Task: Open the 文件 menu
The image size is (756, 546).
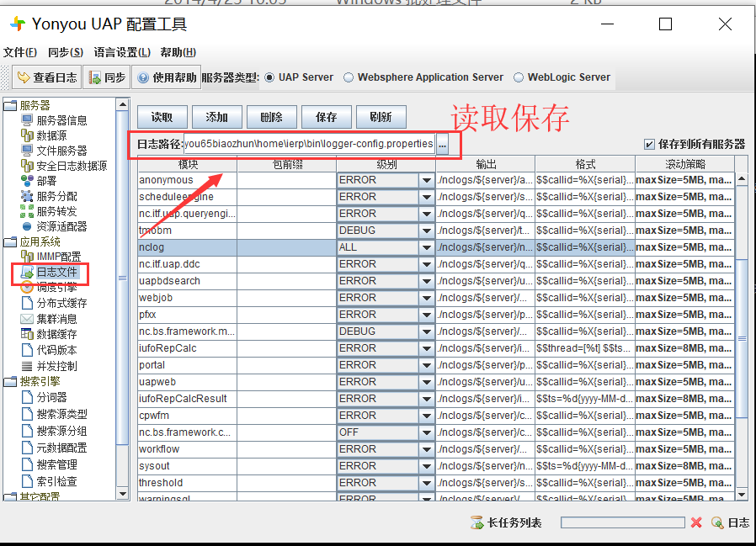Action: (20, 52)
